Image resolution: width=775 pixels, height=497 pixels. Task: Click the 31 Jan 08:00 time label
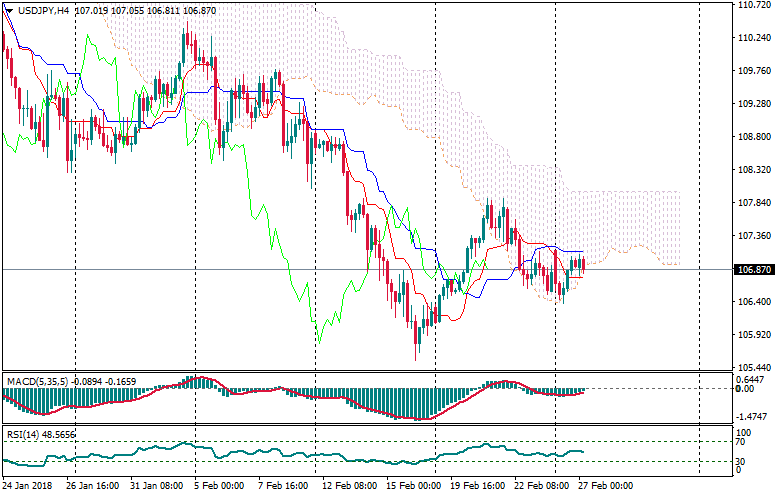coord(156,485)
